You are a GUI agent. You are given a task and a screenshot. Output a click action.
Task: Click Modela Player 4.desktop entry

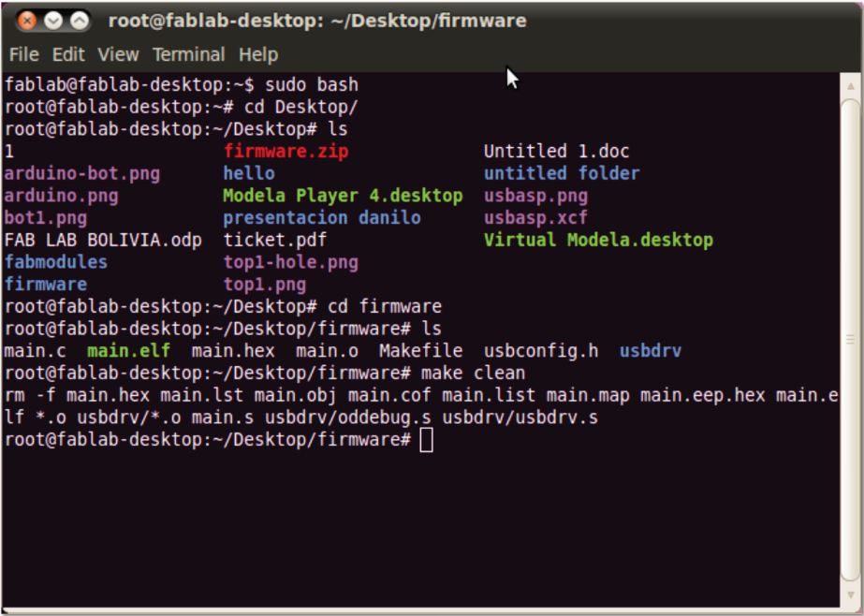coord(343,196)
